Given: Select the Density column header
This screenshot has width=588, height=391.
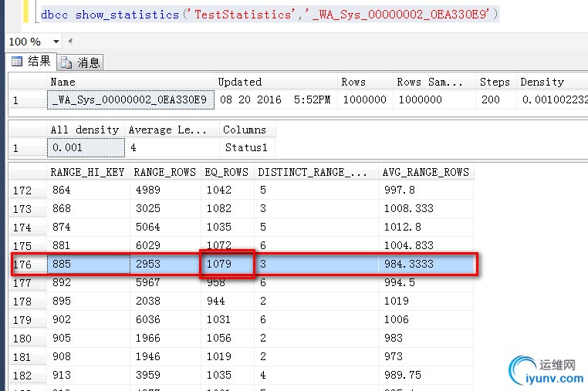Looking at the screenshot, I should click(552, 82).
